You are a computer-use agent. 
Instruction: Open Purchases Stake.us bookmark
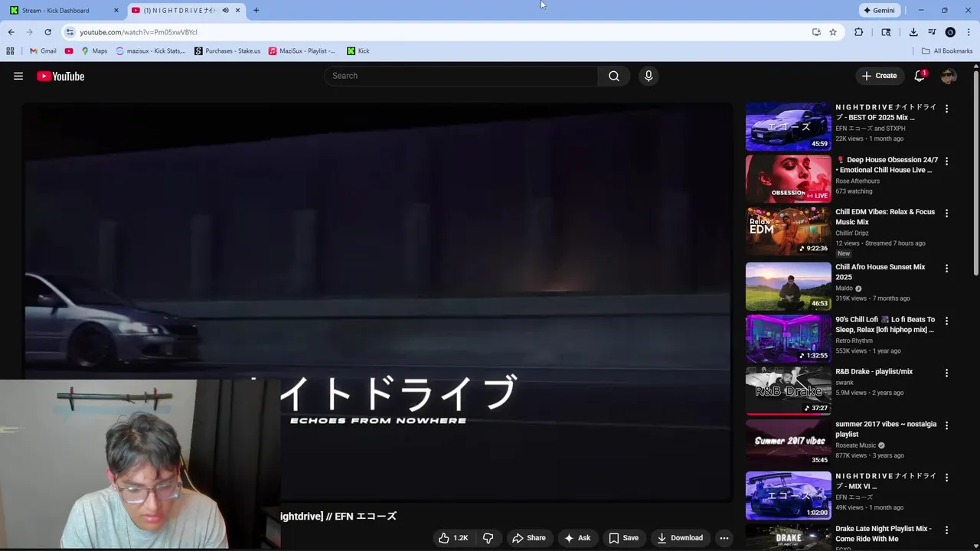[227, 51]
